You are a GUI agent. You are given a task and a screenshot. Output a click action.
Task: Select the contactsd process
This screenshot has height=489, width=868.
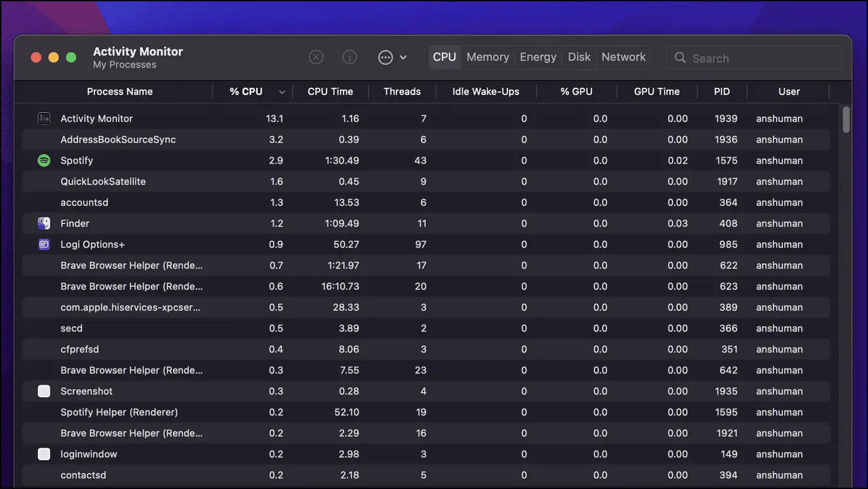point(426,475)
